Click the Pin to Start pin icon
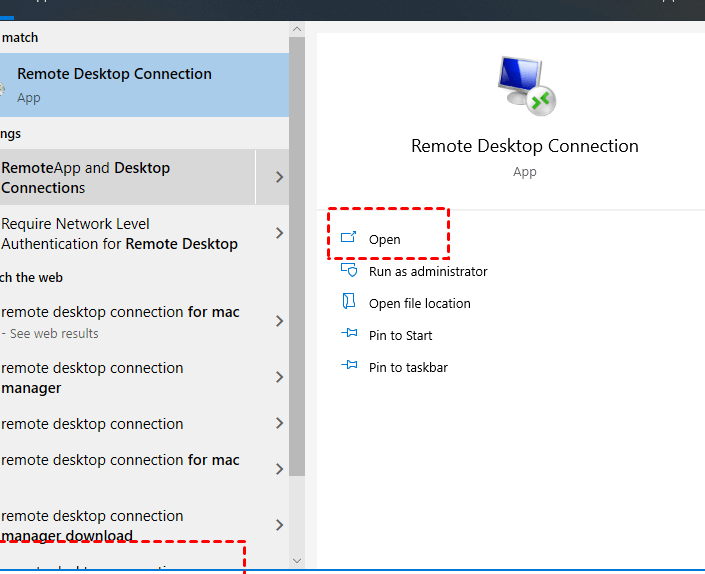Screen dimensions: 705x574 click(349, 335)
